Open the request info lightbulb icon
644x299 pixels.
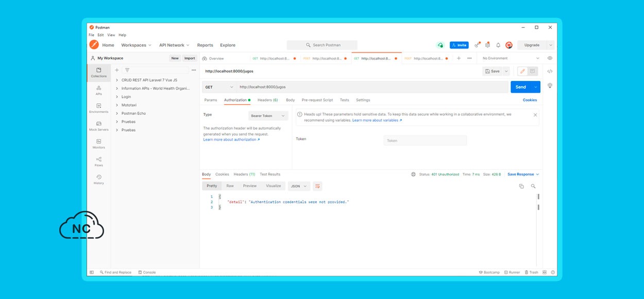pos(550,86)
